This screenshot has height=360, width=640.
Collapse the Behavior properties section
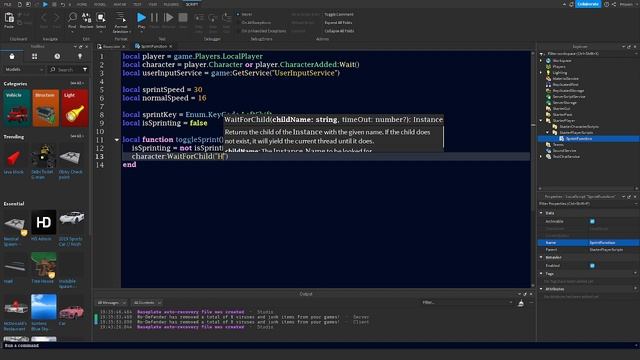[542, 258]
